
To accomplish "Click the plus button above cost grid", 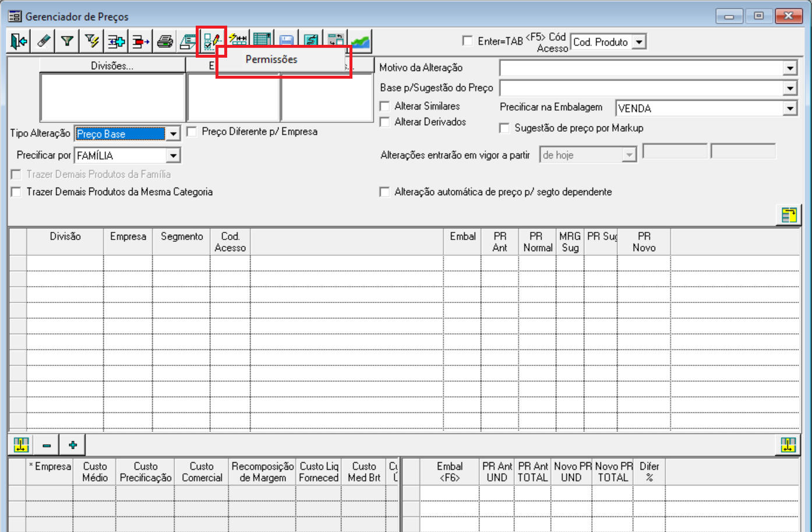I will [x=73, y=445].
